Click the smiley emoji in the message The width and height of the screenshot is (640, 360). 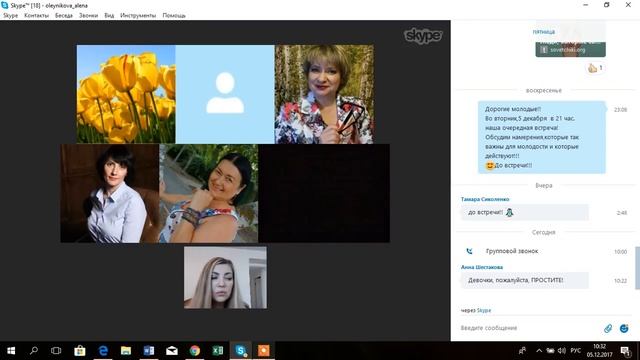pos(490,166)
